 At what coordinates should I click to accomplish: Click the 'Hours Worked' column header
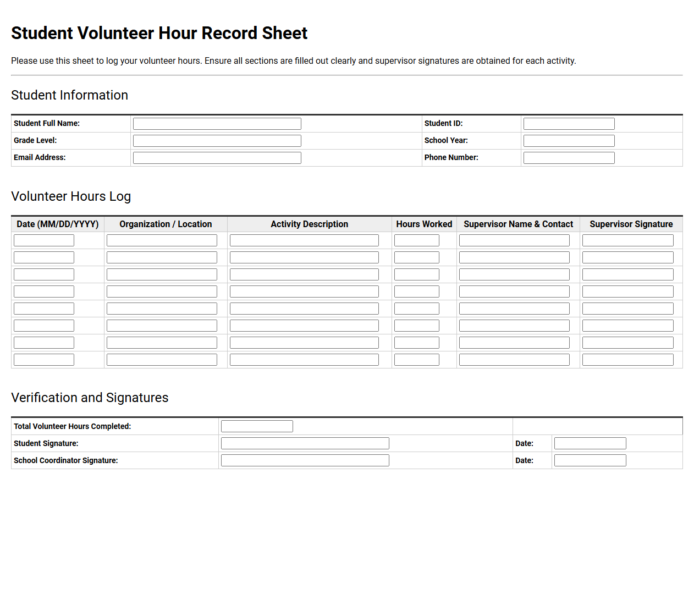[424, 224]
